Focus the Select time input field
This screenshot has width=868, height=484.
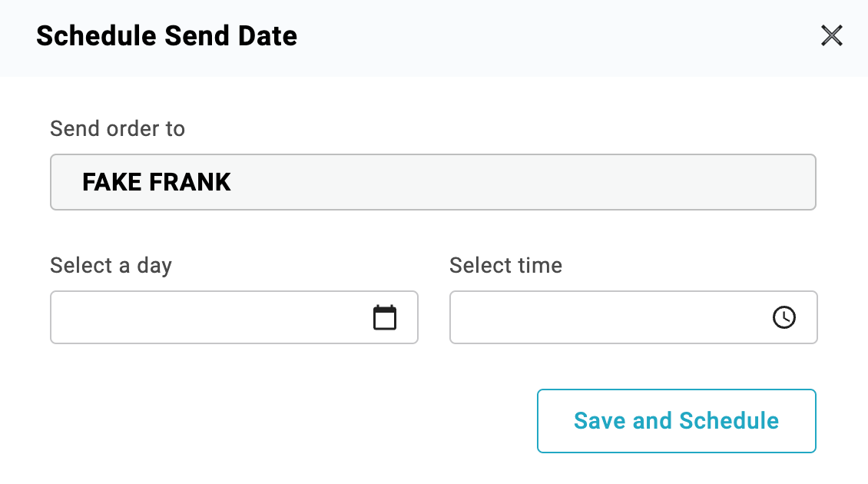(x=607, y=317)
